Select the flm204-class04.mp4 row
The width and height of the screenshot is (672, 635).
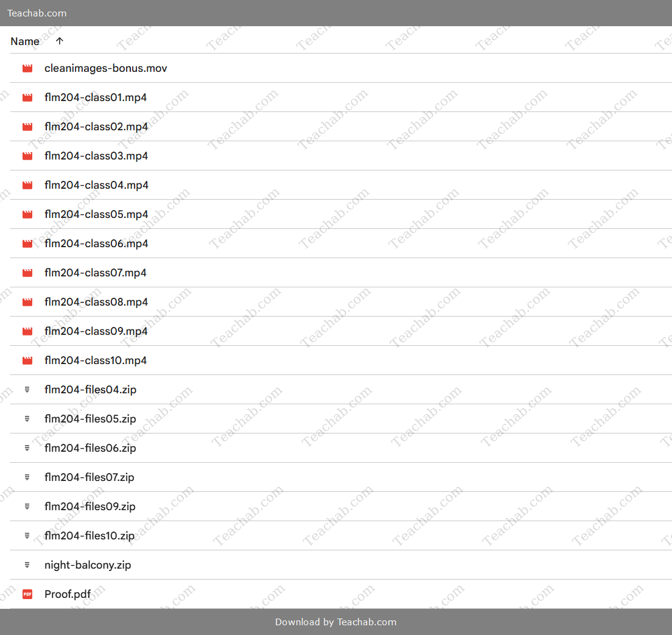pos(96,185)
